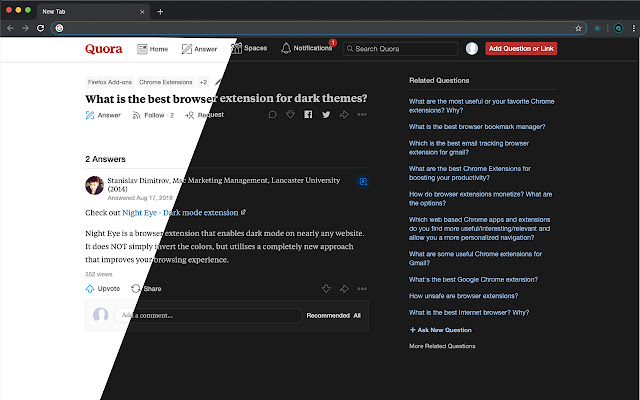Switch comment sorting to All
Viewport: 640px width, 400px height.
point(357,315)
